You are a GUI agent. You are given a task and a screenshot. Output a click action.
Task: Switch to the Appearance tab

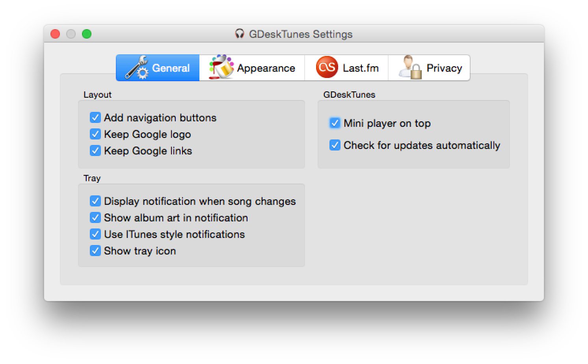252,68
